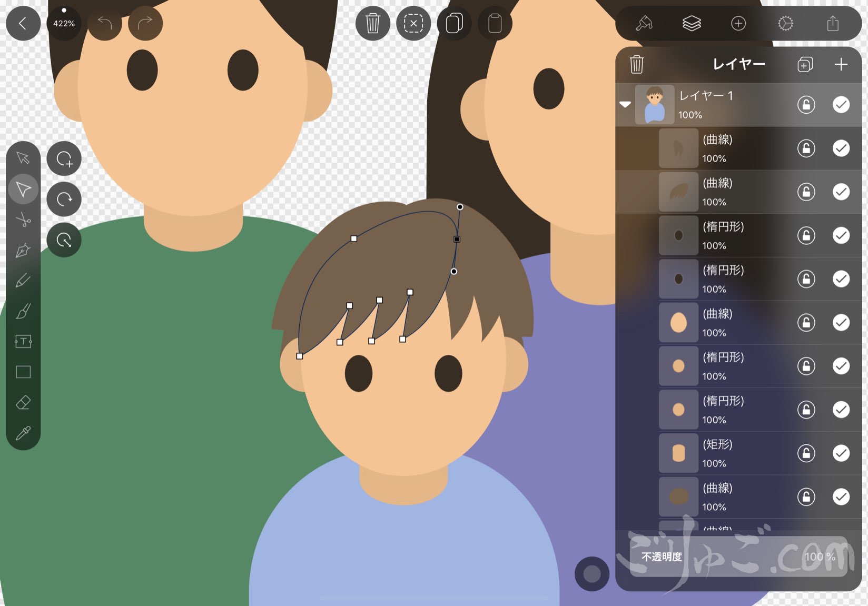This screenshot has width=868, height=606.
Task: Open the settings gear menu
Action: pyautogui.click(x=785, y=23)
